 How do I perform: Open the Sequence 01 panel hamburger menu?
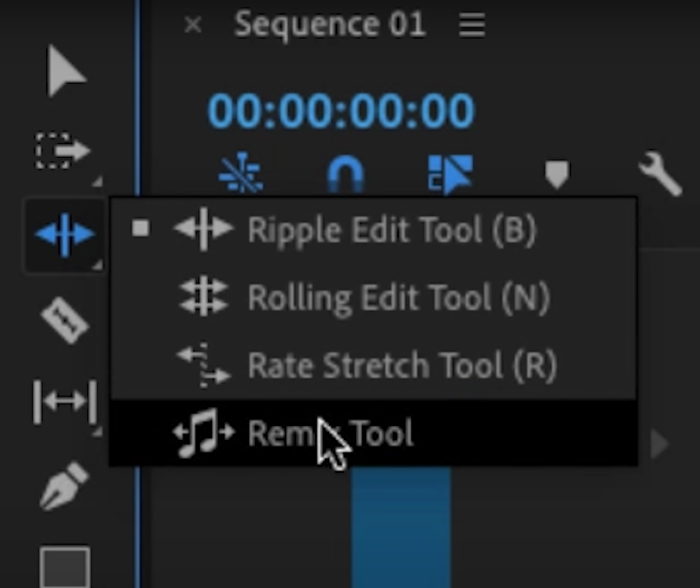tap(471, 25)
